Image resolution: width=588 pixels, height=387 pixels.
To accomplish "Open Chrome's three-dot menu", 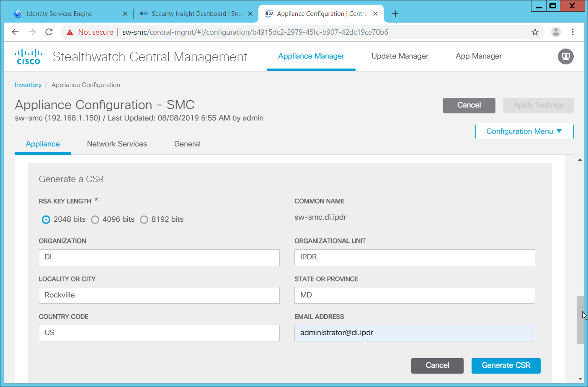I will tap(573, 32).
